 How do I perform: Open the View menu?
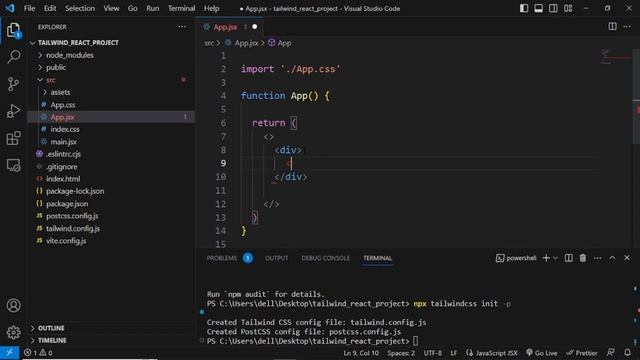click(x=111, y=8)
